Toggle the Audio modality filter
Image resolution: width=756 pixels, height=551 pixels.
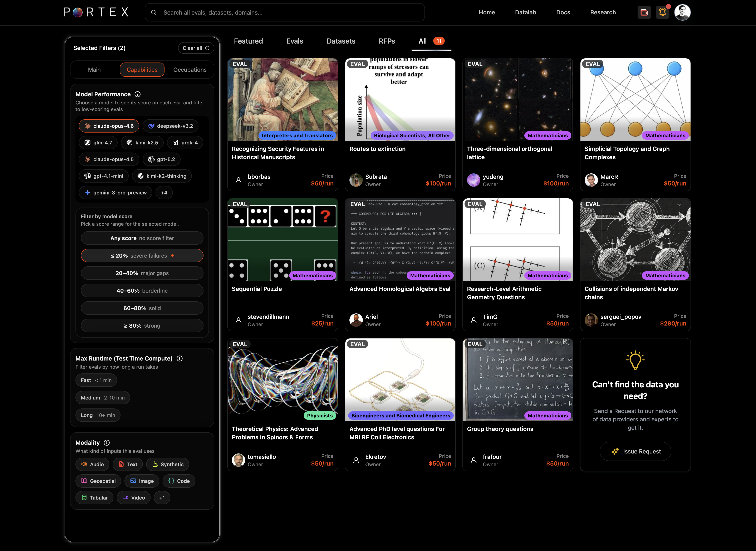coord(92,464)
